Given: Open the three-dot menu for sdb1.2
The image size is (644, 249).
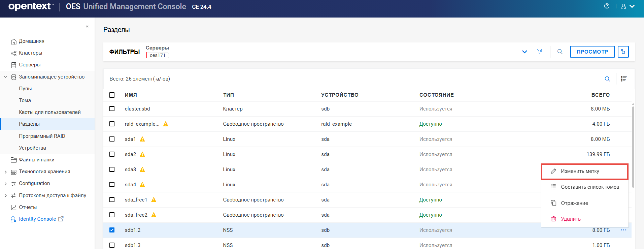Looking at the screenshot, I should click(623, 230).
